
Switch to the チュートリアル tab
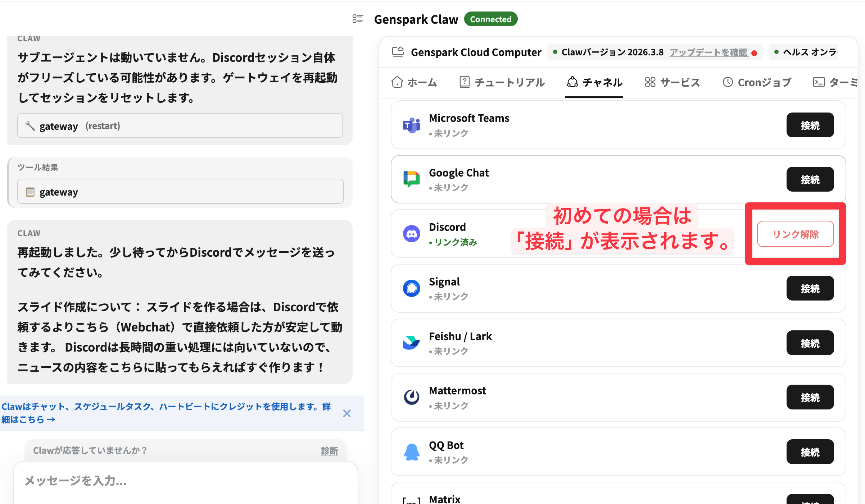(x=502, y=82)
